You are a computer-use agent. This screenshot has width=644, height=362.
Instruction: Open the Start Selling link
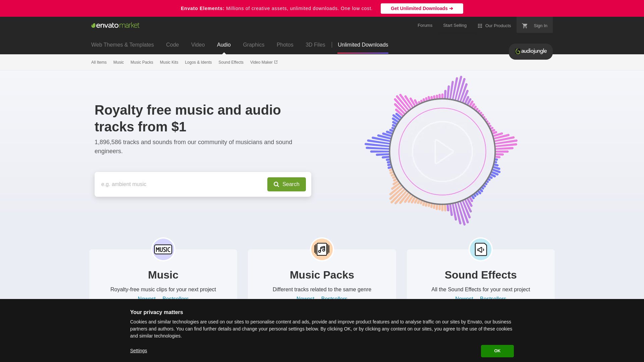tap(455, 25)
